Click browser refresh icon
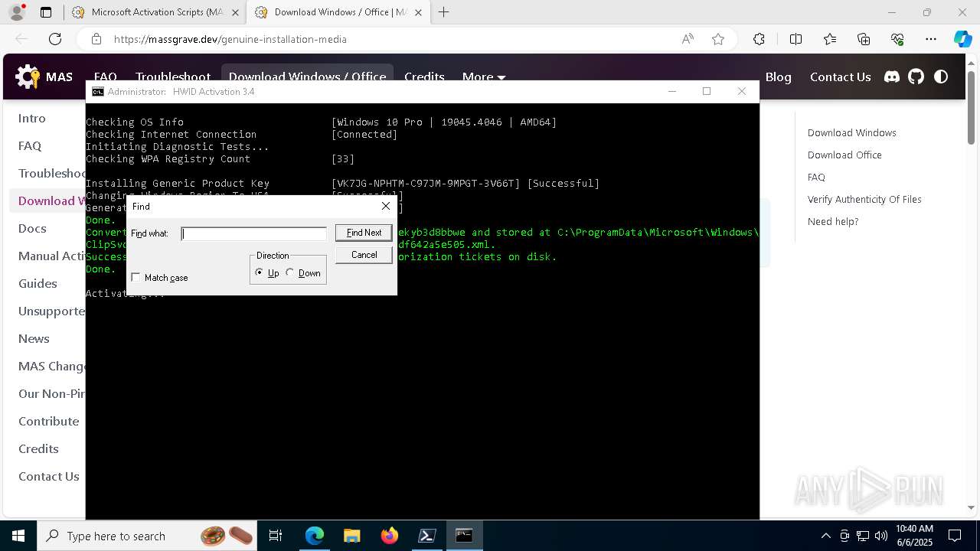980x551 pixels. (55, 39)
